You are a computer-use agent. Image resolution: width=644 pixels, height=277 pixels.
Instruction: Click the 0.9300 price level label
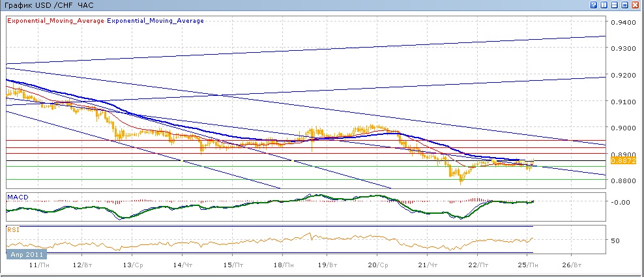point(622,48)
